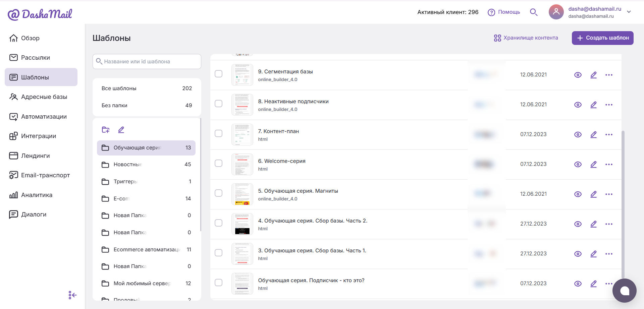Open more options for 8. Неактивные подписчики
Screen dimensions: 644x309
(x=609, y=105)
